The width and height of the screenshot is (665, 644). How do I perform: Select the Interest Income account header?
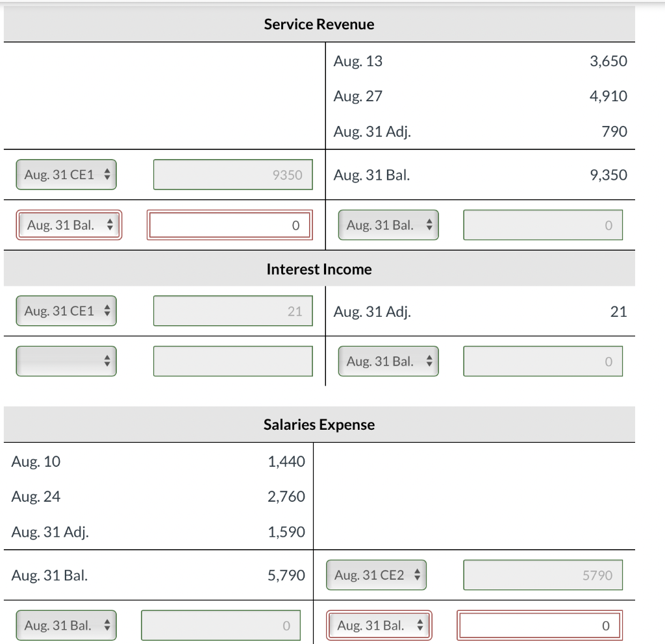319,269
